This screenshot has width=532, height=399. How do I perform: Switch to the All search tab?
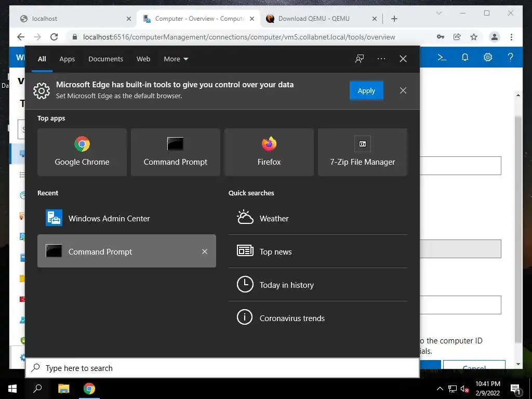42,59
